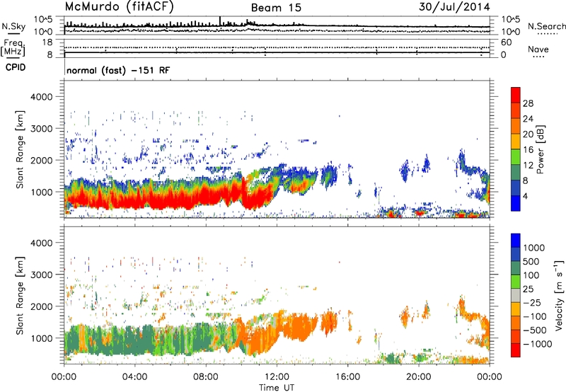Viewport: 566px width, 392px height.
Task: Click the -1000 label on Velocity colorbar
Action: coord(538,344)
